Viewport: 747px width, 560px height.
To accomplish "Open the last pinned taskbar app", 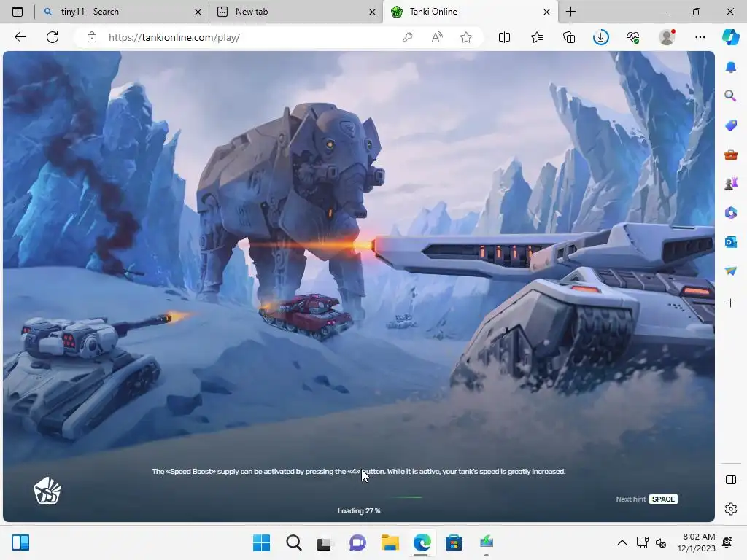I will 486,542.
